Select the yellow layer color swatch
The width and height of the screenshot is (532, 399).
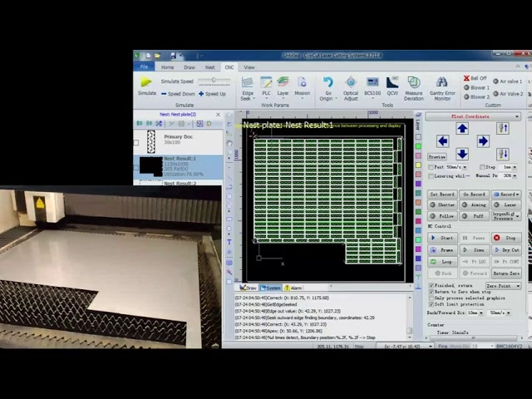pos(418,165)
